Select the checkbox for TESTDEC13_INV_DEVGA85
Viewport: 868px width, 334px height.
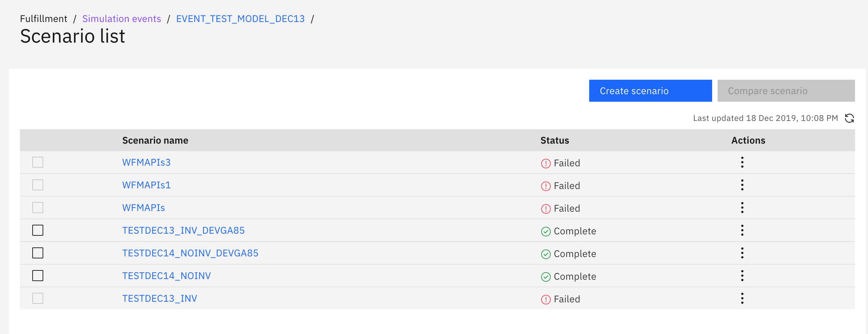click(38, 230)
